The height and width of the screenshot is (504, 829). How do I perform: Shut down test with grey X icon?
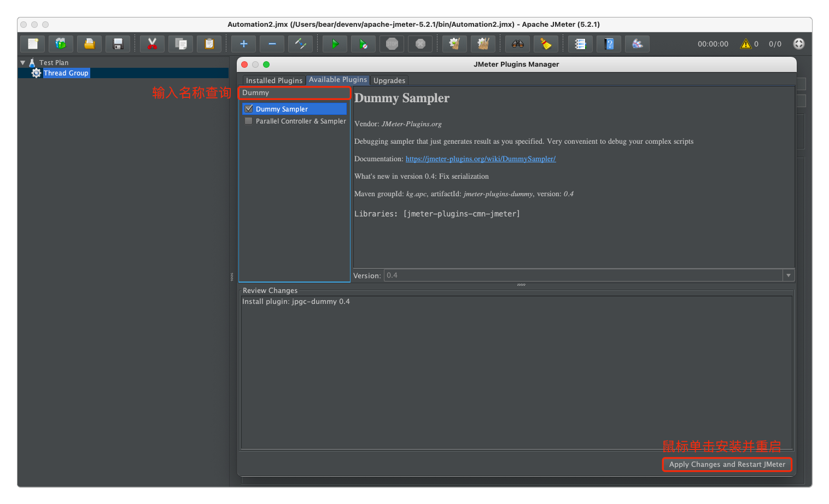tap(421, 44)
